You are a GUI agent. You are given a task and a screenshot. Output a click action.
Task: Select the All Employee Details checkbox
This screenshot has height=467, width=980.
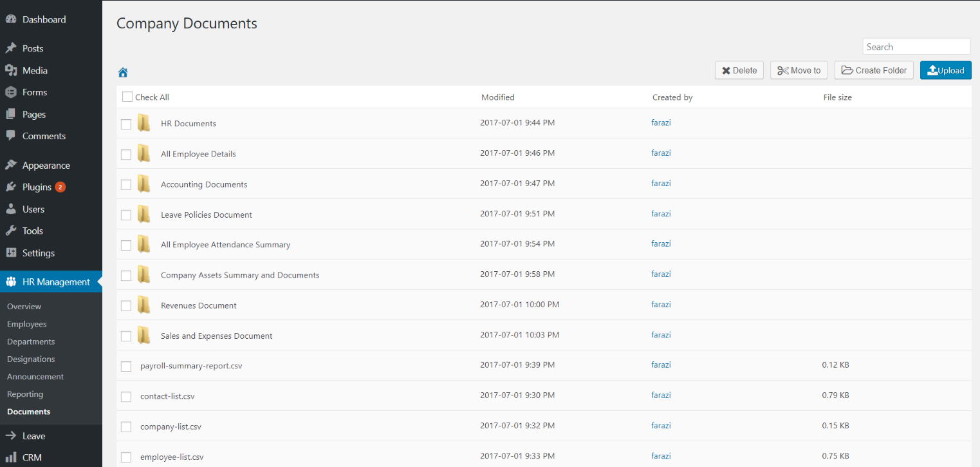coord(126,155)
